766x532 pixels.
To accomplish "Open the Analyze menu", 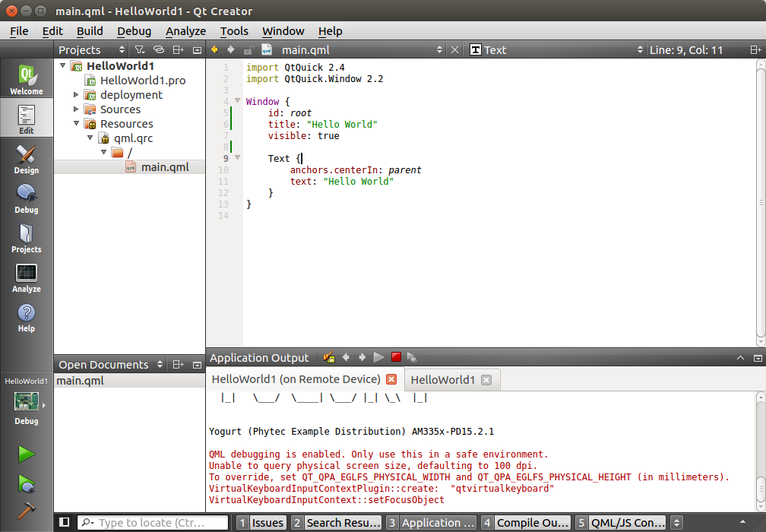I will [185, 30].
